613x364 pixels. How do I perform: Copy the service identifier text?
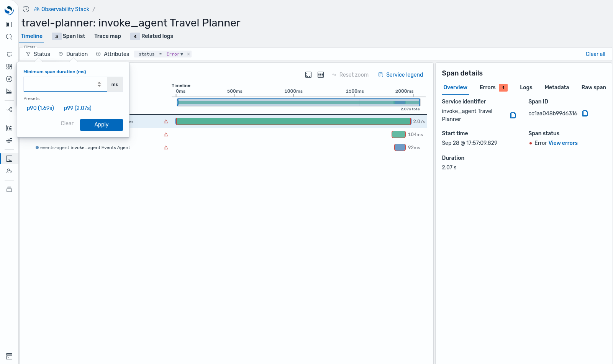513,115
